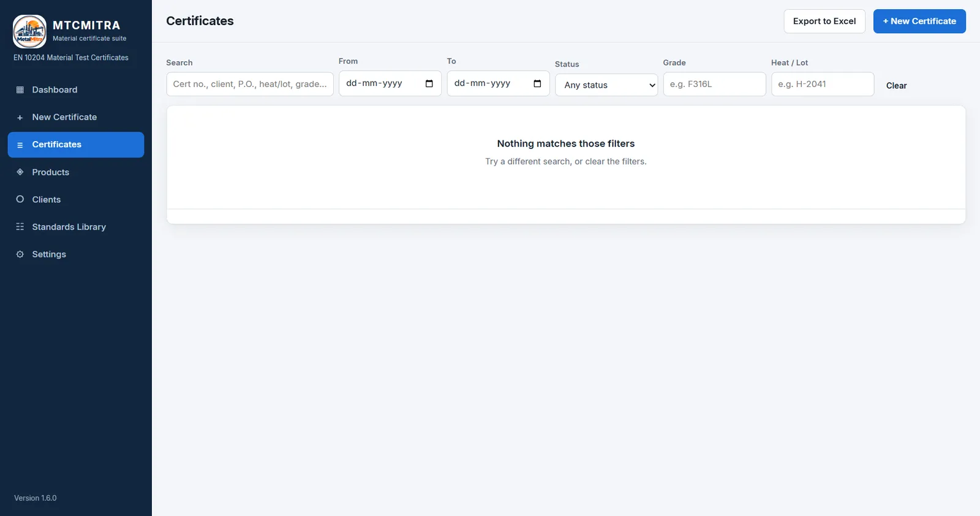Click 'Material certificate suite' tagline

(x=89, y=39)
